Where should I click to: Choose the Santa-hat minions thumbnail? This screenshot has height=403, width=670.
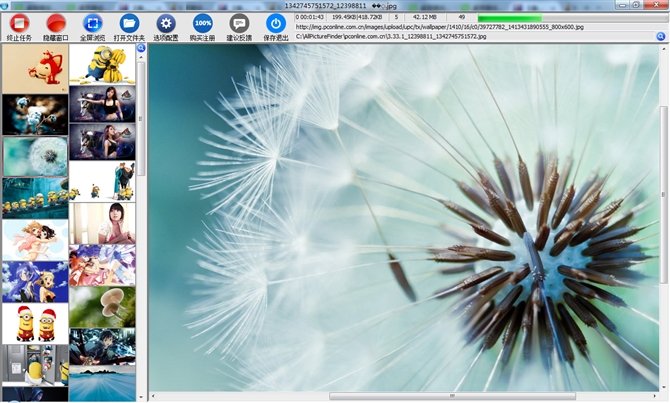coord(34,323)
